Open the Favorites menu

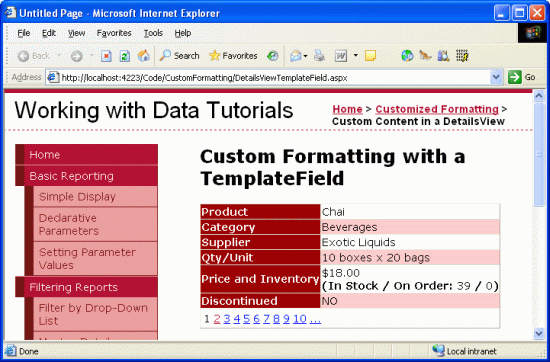click(114, 33)
